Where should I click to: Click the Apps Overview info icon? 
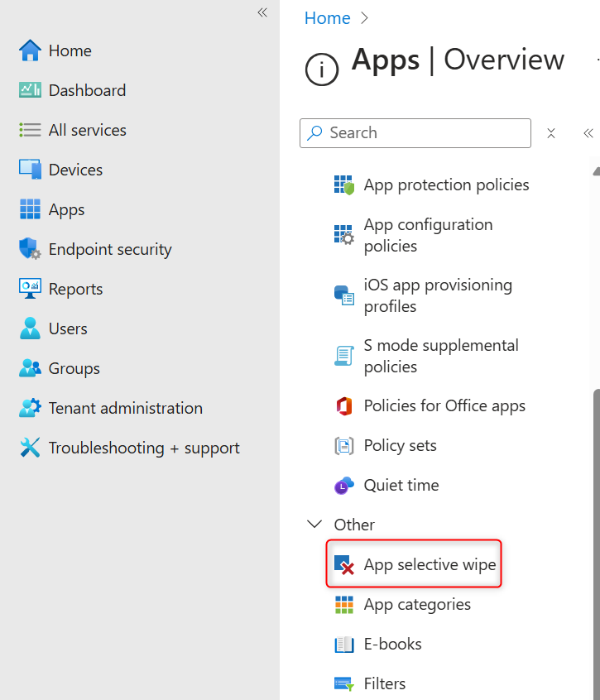(x=322, y=70)
